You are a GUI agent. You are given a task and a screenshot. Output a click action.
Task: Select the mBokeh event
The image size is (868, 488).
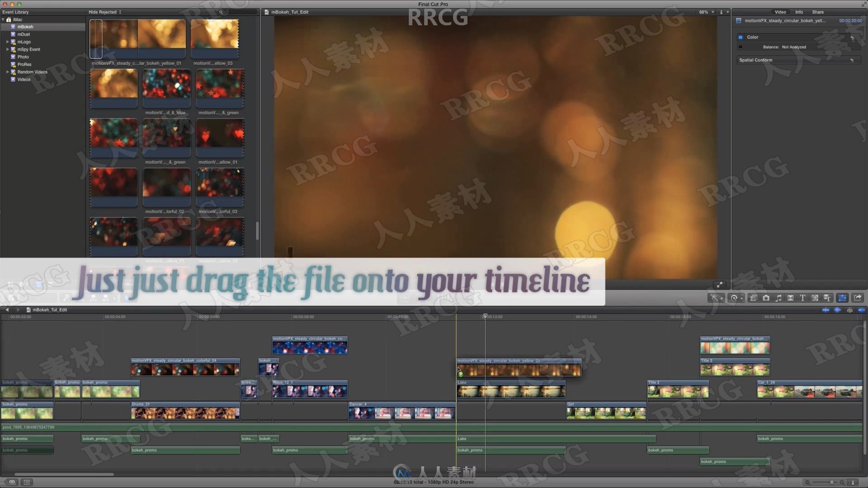pos(43,27)
